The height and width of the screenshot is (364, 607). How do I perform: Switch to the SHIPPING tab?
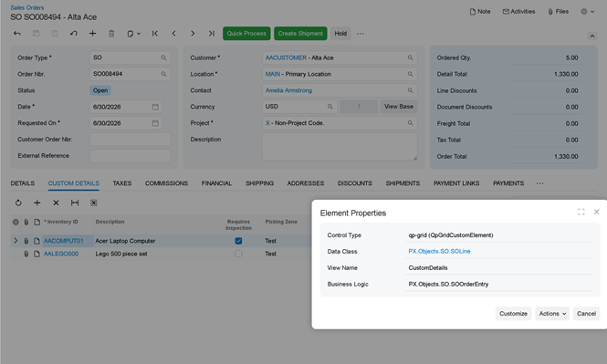[259, 183]
